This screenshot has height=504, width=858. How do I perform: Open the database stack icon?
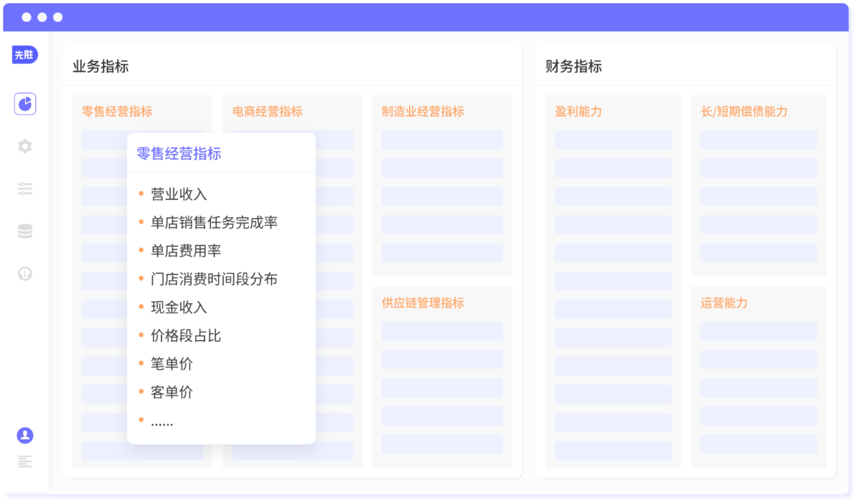click(25, 231)
